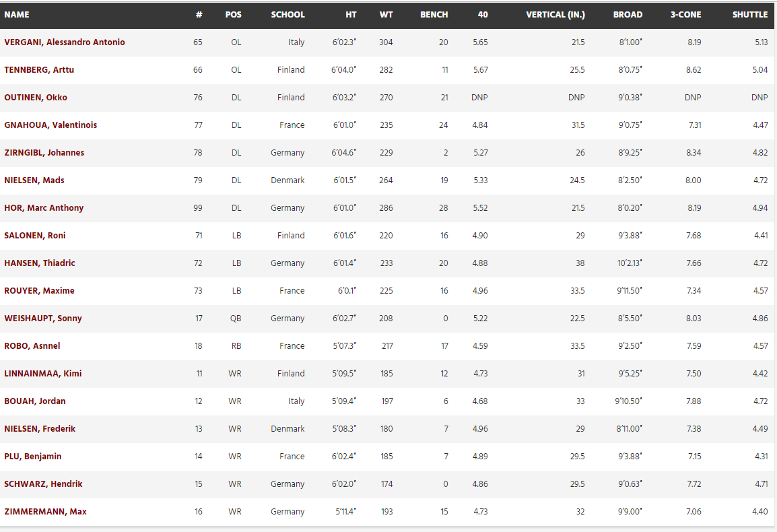Select the OUTINEN, Okko name link
This screenshot has width=777, height=532.
click(36, 98)
